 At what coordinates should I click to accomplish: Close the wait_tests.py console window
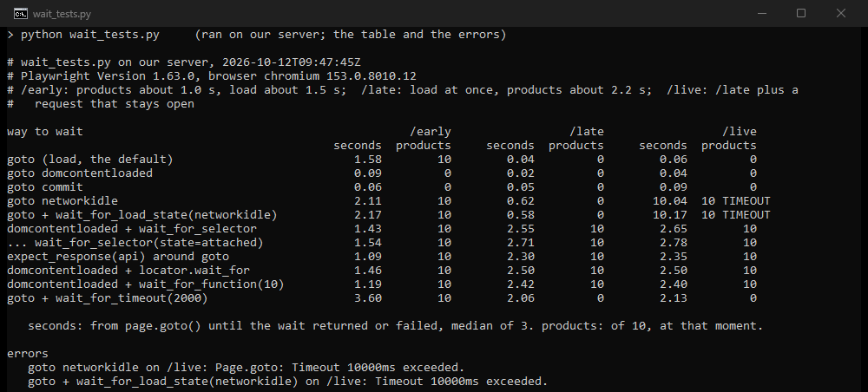click(841, 13)
